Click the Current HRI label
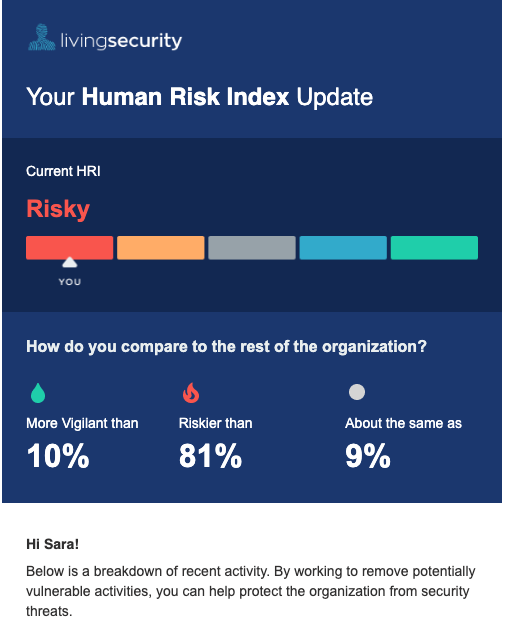The image size is (506, 629). coord(63,171)
